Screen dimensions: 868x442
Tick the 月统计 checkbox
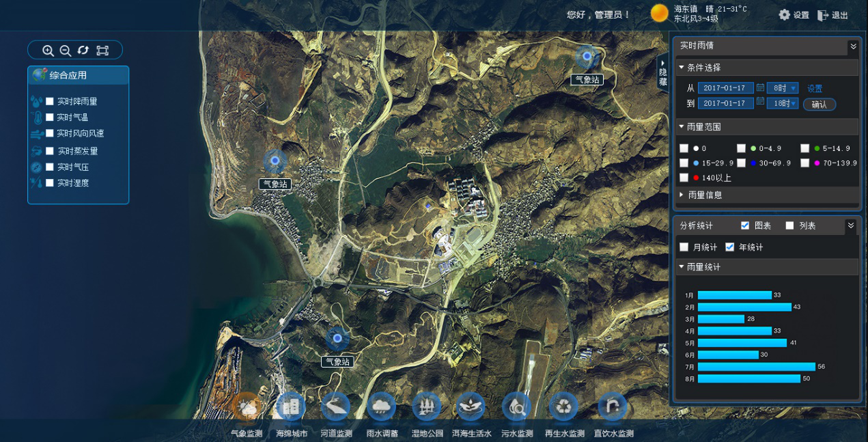(684, 247)
